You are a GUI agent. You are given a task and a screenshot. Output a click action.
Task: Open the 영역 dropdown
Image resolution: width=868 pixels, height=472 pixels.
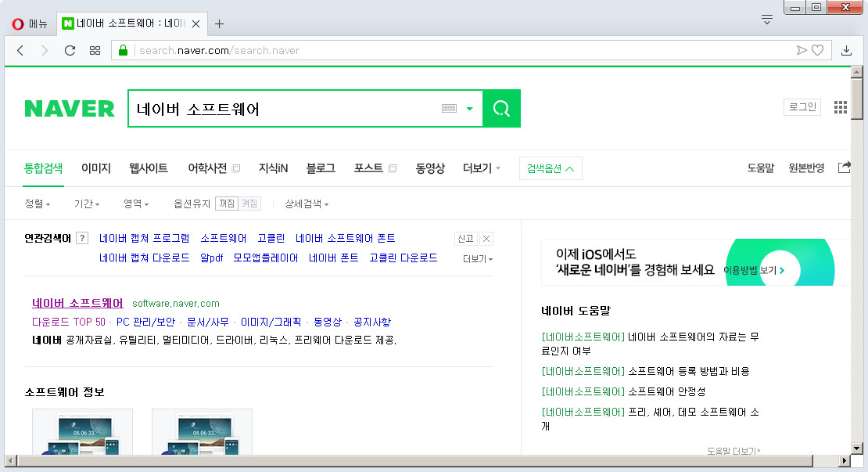tap(136, 204)
